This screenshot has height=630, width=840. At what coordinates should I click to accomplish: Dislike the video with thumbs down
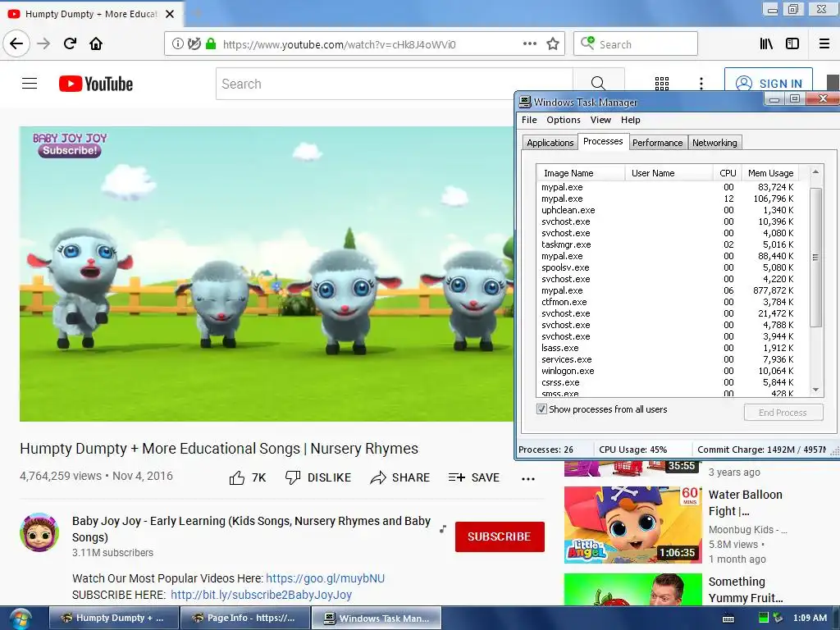tap(318, 477)
